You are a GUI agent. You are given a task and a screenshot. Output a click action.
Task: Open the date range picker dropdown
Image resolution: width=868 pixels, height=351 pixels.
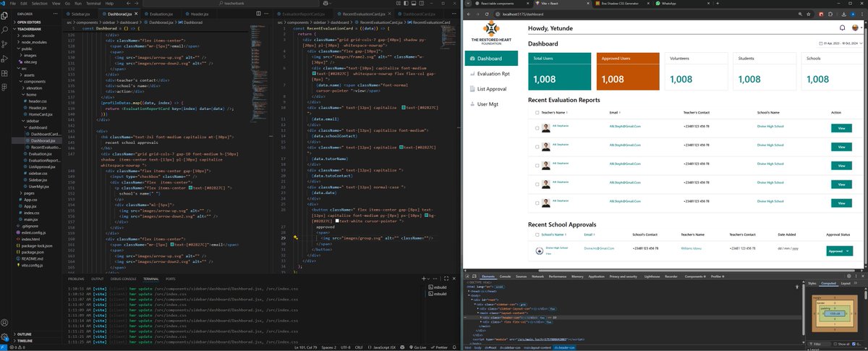point(839,44)
